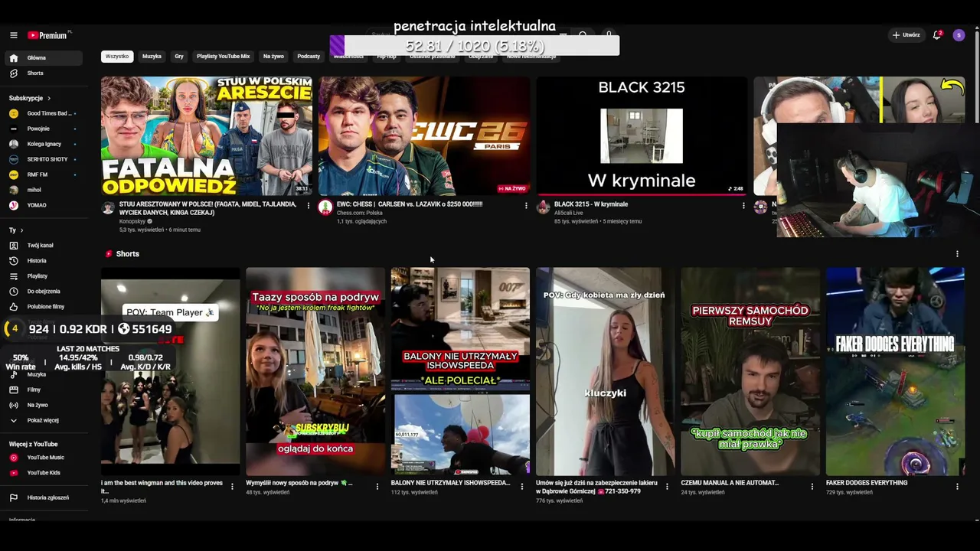Screen dimensions: 980x551
Task: Open the EWC 26 Paris live thumbnail
Action: coord(424,136)
